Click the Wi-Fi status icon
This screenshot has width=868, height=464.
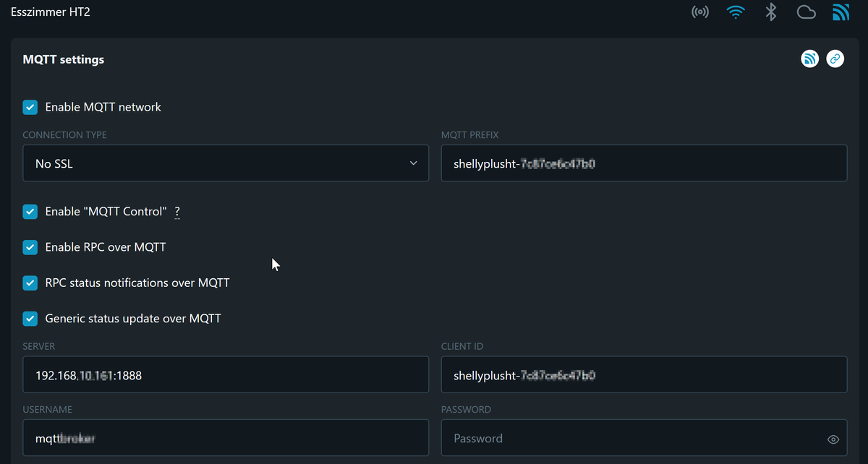735,12
